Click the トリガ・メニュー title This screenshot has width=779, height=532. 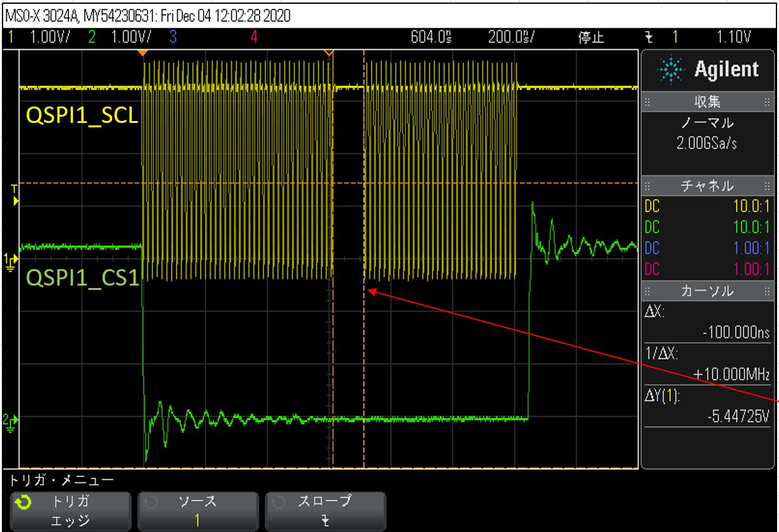coord(62,481)
